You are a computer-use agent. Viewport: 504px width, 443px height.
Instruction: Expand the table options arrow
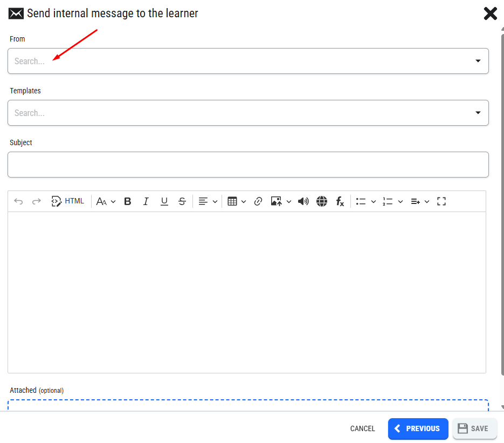coord(244,202)
